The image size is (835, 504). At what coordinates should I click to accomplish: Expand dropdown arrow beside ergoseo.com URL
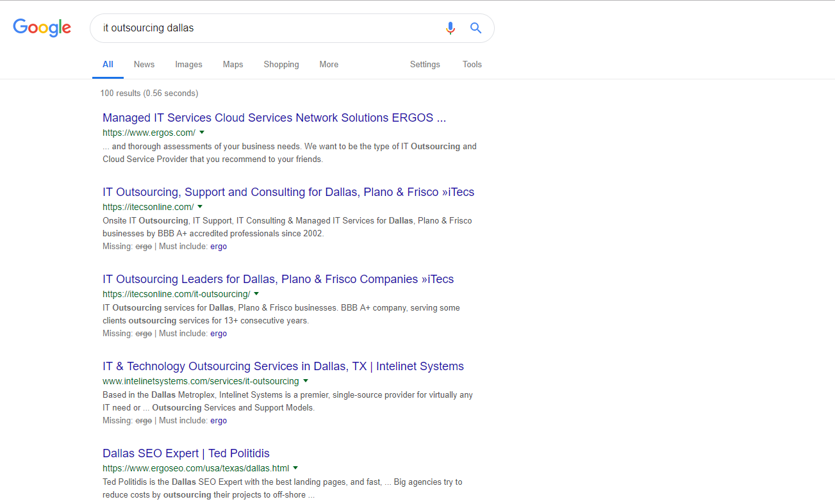tap(295, 468)
